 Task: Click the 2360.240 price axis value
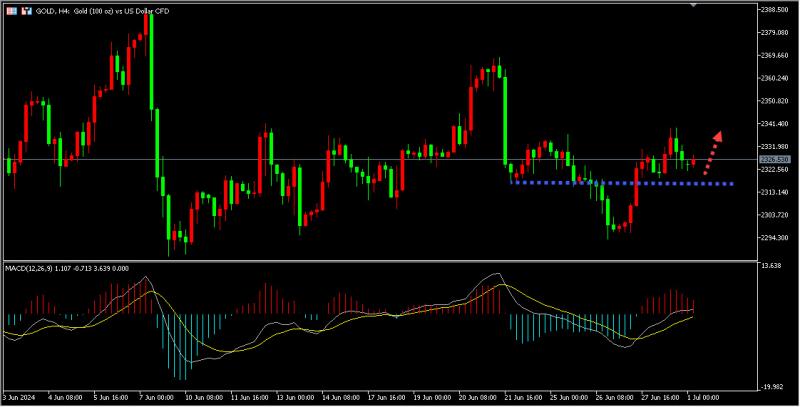pos(775,78)
